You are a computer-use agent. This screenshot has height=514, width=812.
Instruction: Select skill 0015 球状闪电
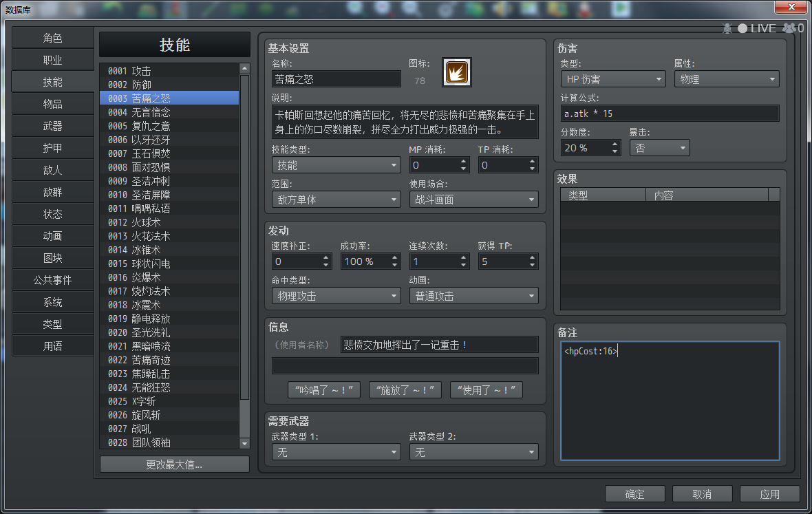click(x=169, y=264)
